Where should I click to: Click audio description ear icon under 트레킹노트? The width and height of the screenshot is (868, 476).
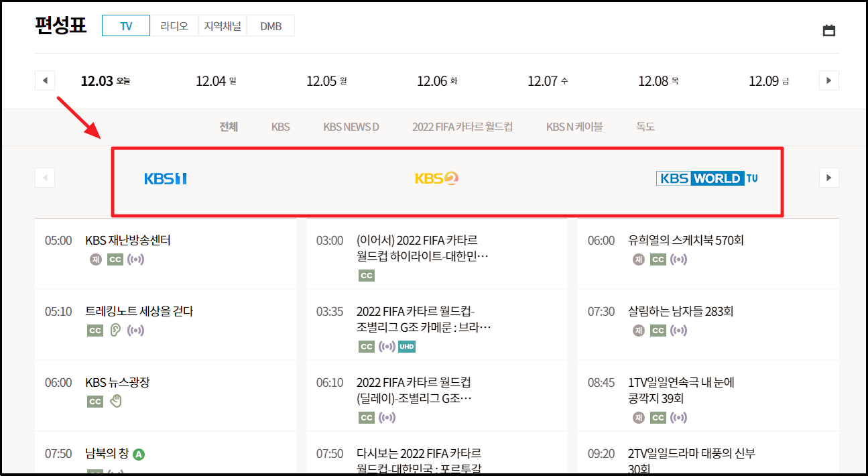115,331
